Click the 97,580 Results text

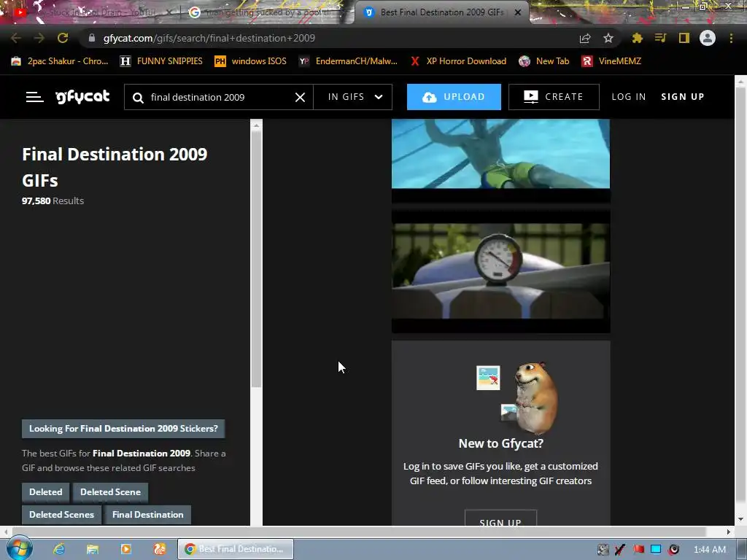tap(53, 201)
